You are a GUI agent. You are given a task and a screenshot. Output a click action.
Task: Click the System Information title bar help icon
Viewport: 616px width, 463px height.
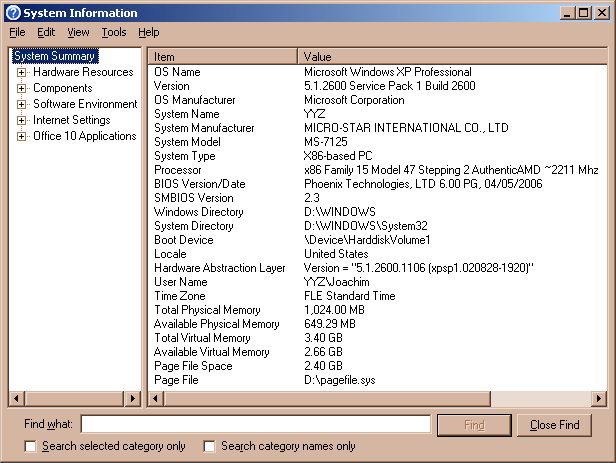pyautogui.click(x=13, y=13)
